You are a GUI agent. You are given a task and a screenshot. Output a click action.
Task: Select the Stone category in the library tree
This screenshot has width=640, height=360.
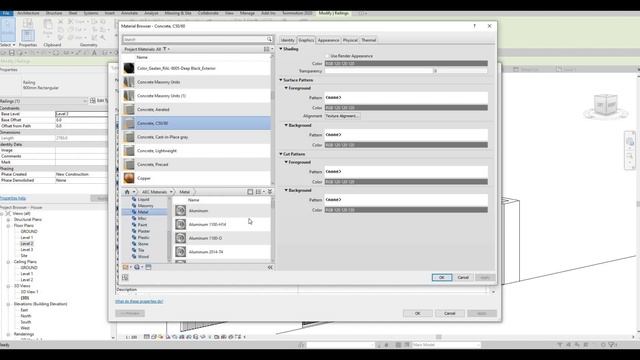tap(143, 244)
